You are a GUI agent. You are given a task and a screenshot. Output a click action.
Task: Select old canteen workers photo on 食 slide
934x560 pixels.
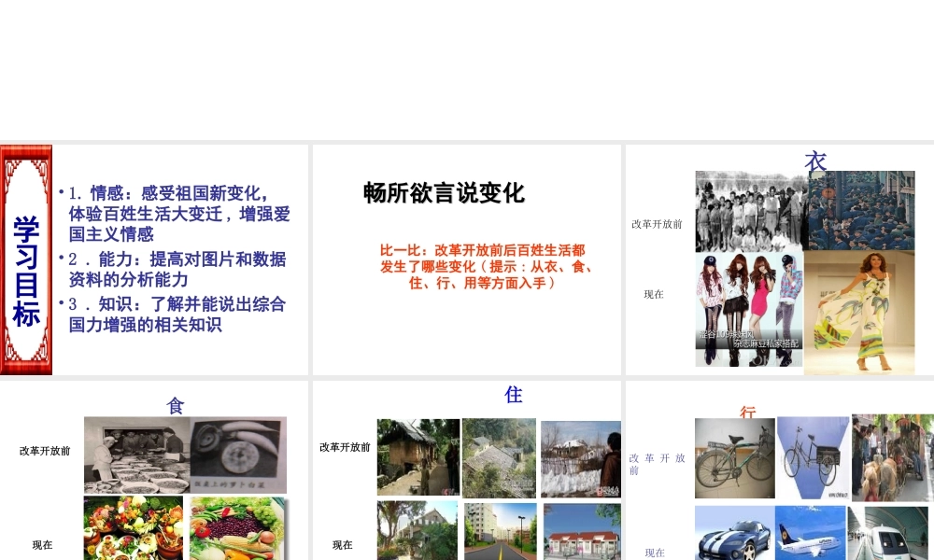(x=137, y=455)
